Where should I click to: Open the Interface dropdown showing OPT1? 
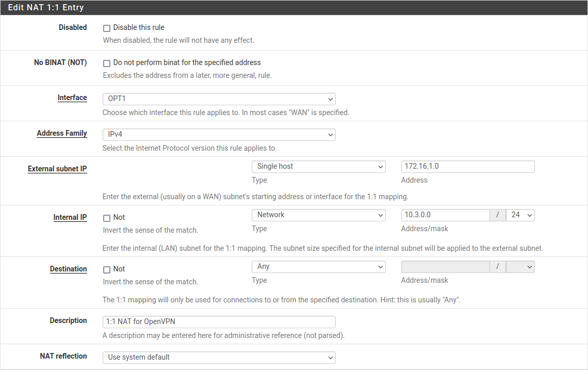pyautogui.click(x=219, y=99)
